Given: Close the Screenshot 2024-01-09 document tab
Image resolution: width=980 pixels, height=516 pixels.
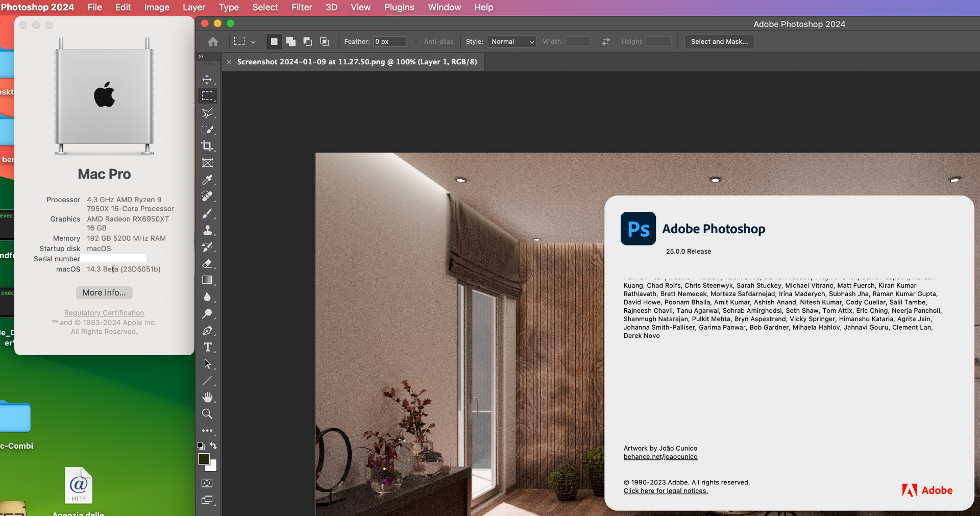Looking at the screenshot, I should click(229, 62).
